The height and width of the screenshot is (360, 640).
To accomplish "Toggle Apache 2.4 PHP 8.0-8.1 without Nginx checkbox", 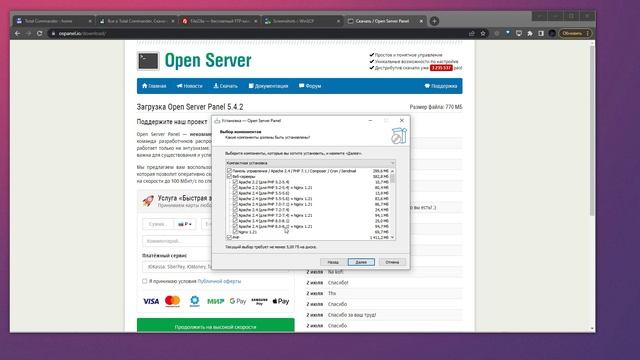I will click(235, 220).
